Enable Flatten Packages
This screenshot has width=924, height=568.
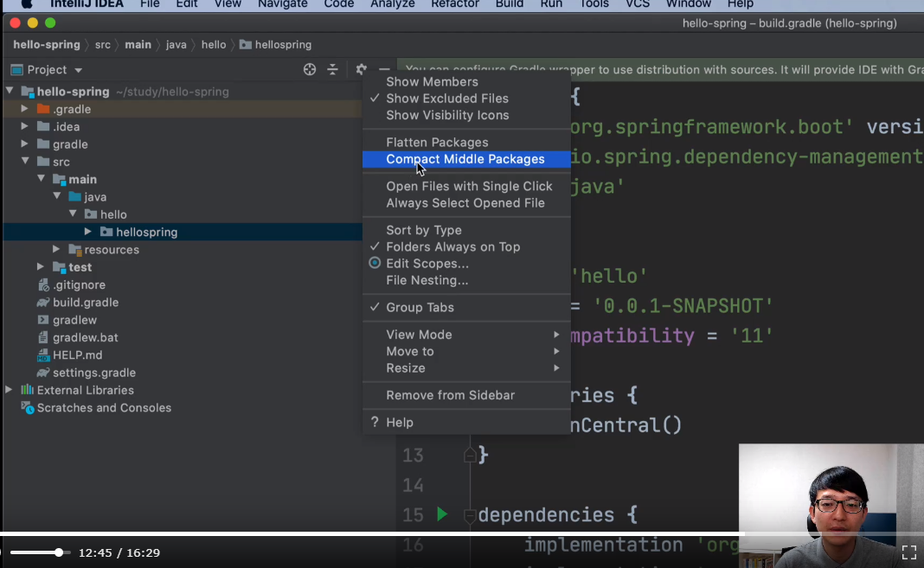click(466, 143)
